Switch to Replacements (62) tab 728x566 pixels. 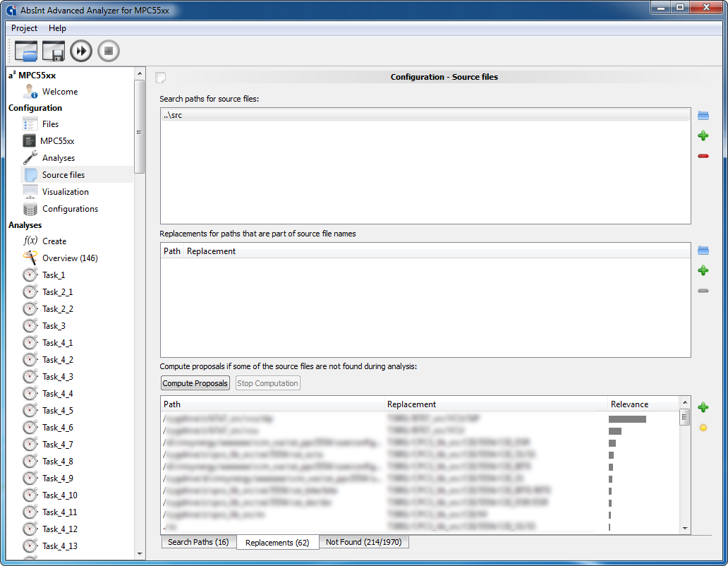[278, 542]
